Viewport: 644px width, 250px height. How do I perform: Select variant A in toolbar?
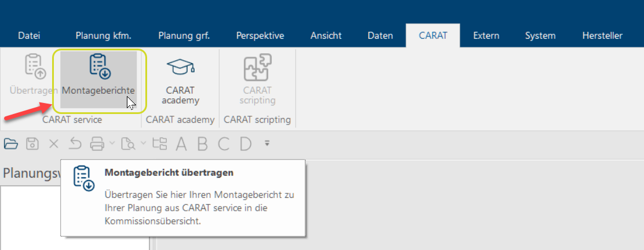(x=181, y=144)
